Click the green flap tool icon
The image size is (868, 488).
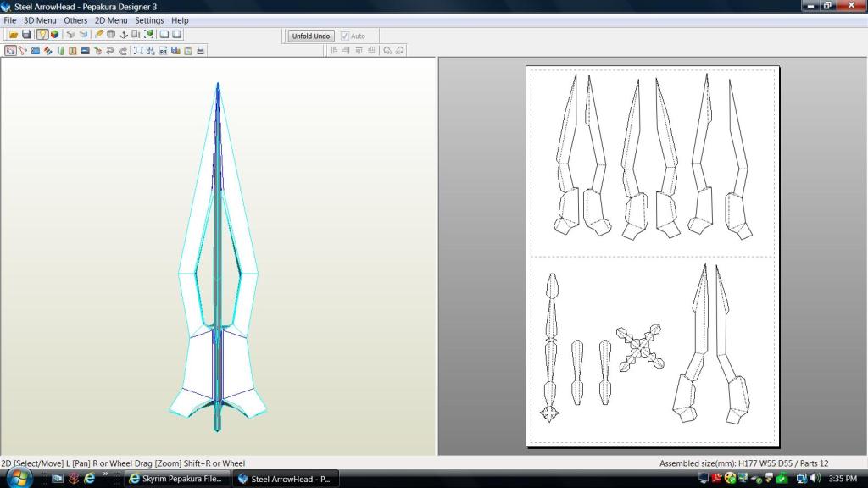click(x=61, y=51)
